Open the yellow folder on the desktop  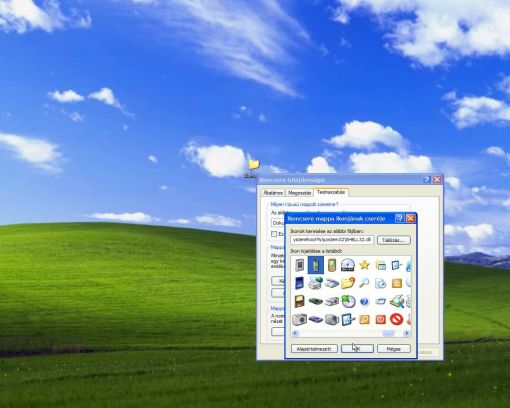pyautogui.click(x=253, y=165)
